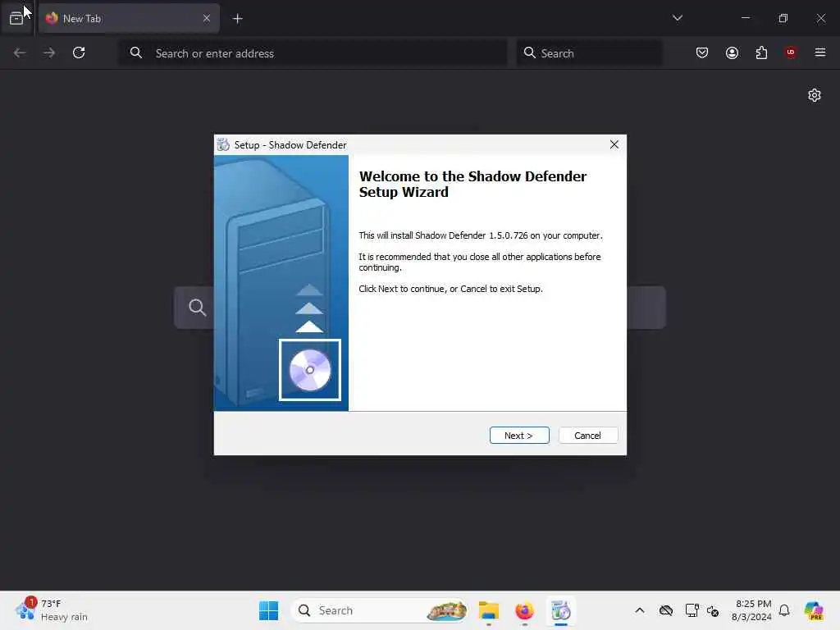The image size is (840, 630).
Task: Show hidden system tray icons
Action: pyautogui.click(x=640, y=610)
